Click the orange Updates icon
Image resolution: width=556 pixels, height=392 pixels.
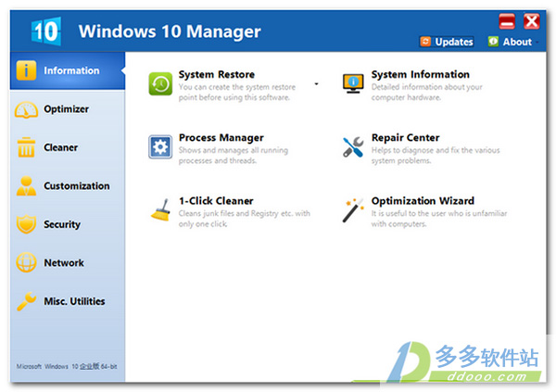(x=425, y=42)
